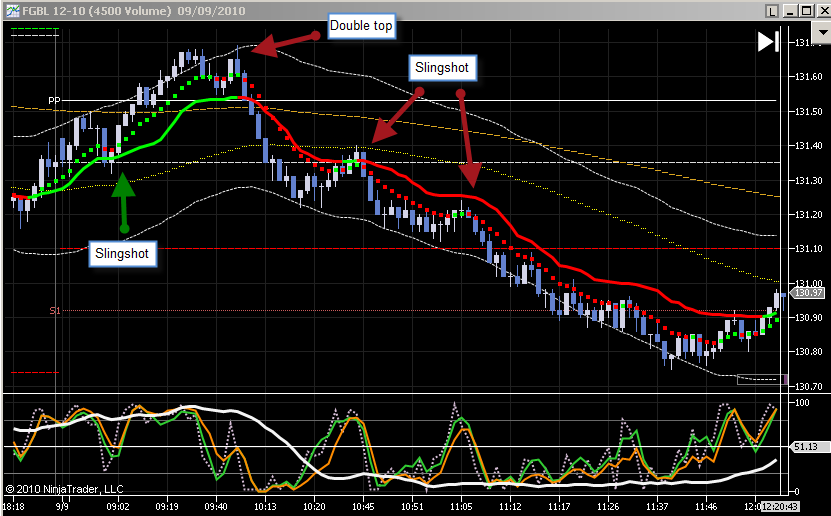Click the 100 level on oscillator axis
Screen dimensions: 831x516
coord(802,403)
